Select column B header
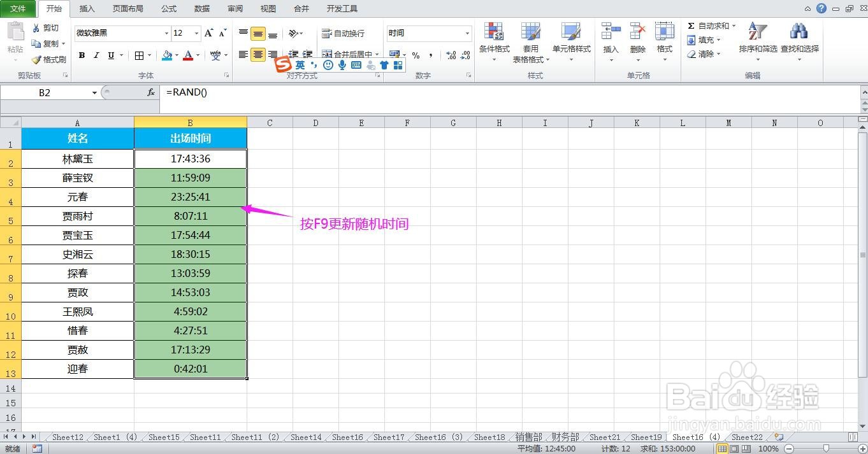Image resolution: width=868 pixels, height=454 pixels. 191,122
